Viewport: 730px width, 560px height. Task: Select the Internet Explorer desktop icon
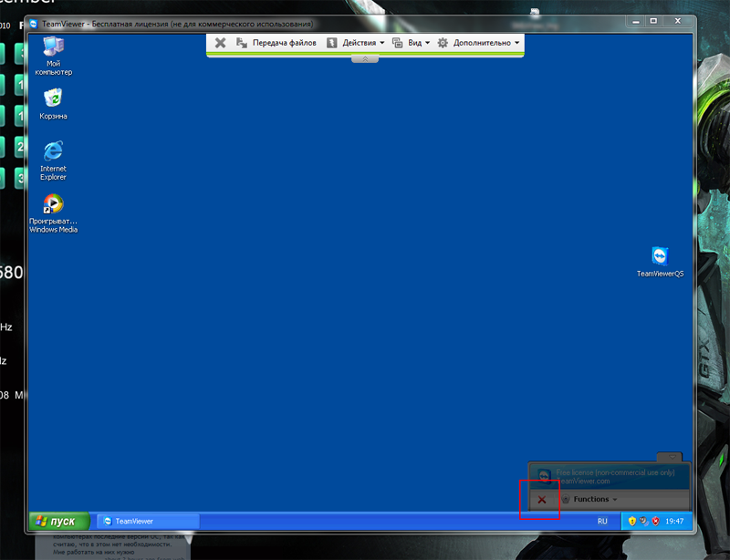point(53,161)
